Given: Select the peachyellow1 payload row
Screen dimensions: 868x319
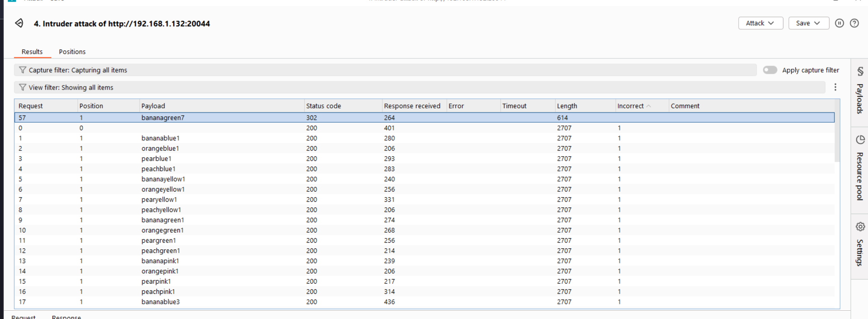Looking at the screenshot, I should [x=161, y=210].
